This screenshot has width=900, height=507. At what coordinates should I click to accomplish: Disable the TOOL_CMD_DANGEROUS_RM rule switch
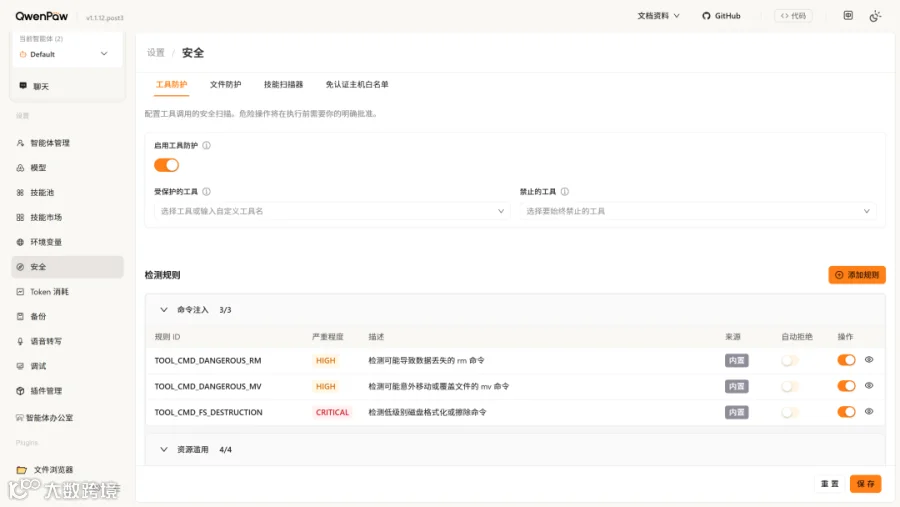(847, 360)
